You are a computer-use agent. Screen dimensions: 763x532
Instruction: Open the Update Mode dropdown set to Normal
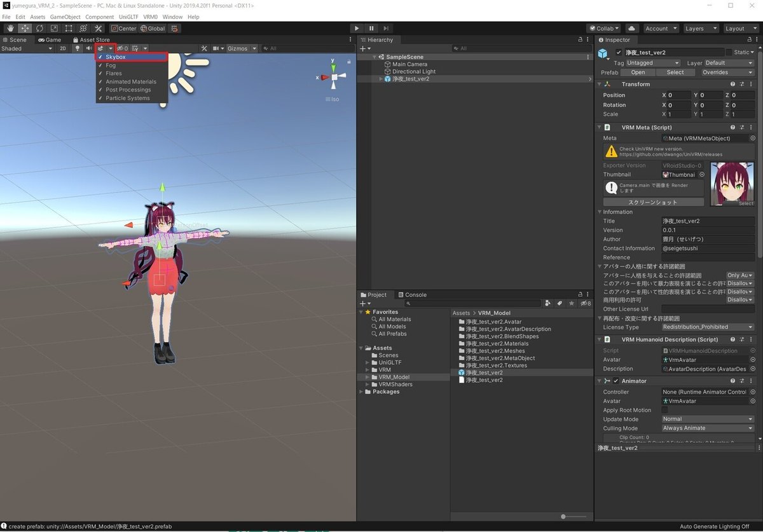tap(707, 419)
